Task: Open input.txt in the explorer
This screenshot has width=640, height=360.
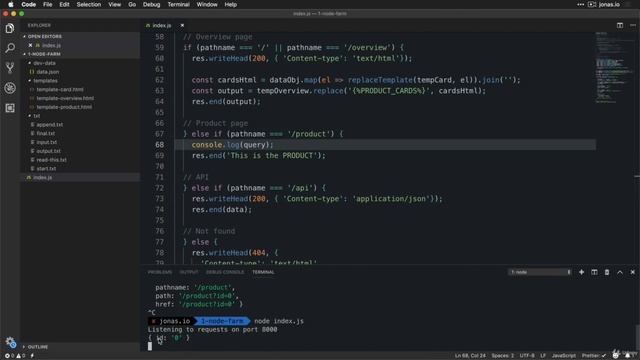Action: pos(47,142)
